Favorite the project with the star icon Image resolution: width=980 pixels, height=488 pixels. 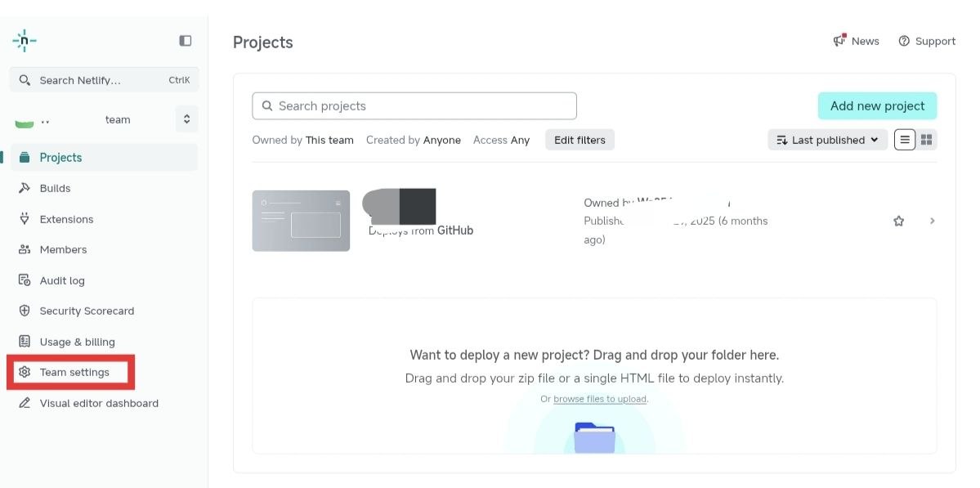(x=899, y=221)
